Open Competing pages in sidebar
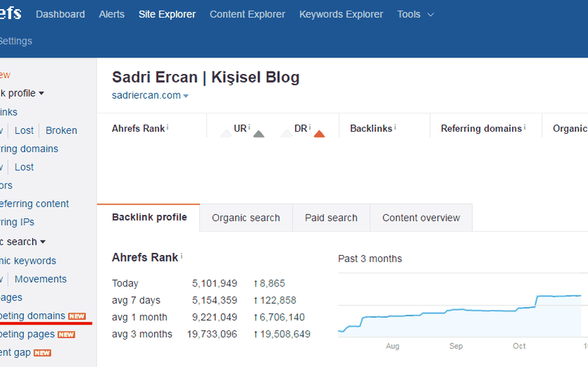588x367 pixels. point(28,334)
